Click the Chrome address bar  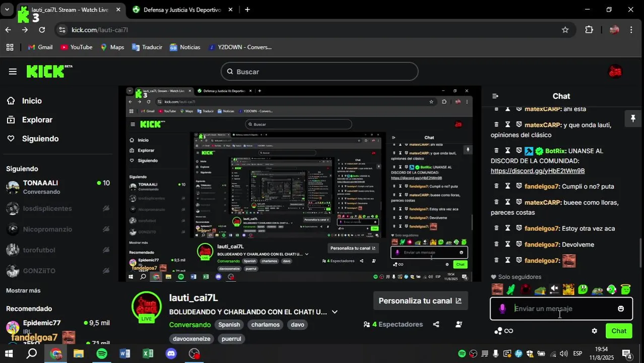click(x=312, y=30)
